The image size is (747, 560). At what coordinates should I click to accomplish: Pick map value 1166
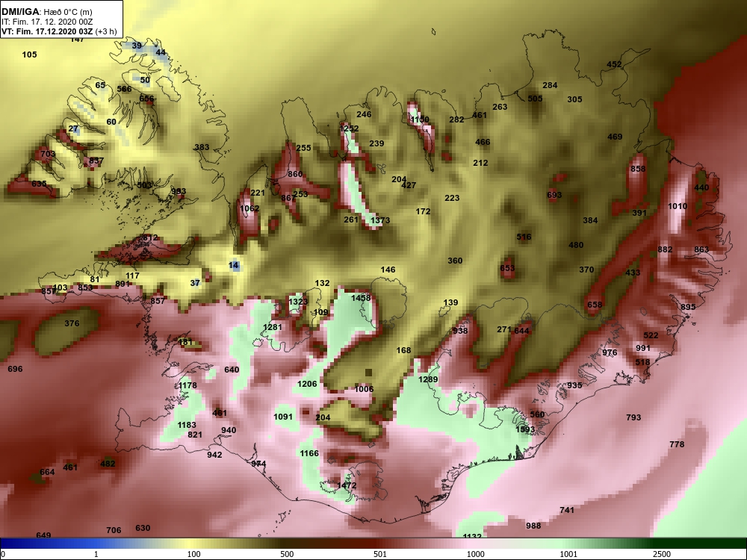point(309,453)
